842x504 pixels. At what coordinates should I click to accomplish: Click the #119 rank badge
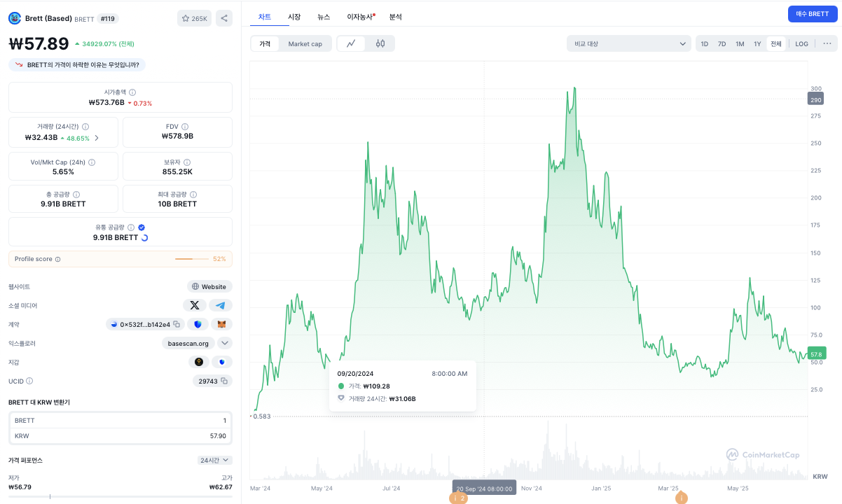coord(107,19)
